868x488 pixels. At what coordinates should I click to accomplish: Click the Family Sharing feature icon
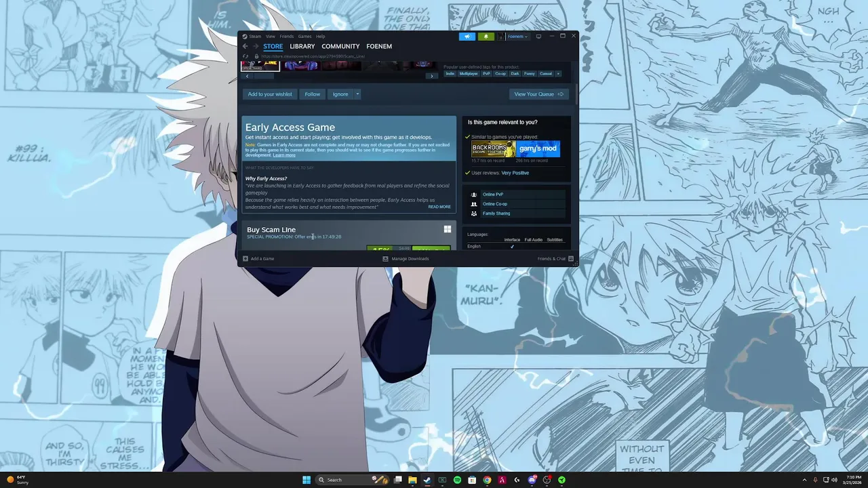click(x=474, y=213)
